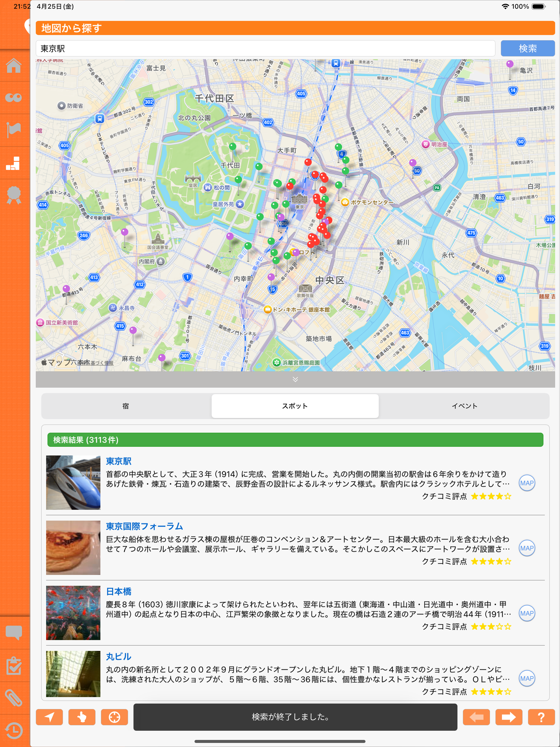The width and height of the screenshot is (560, 747).
Task: Switch to the 宿 tab
Action: tap(126, 406)
